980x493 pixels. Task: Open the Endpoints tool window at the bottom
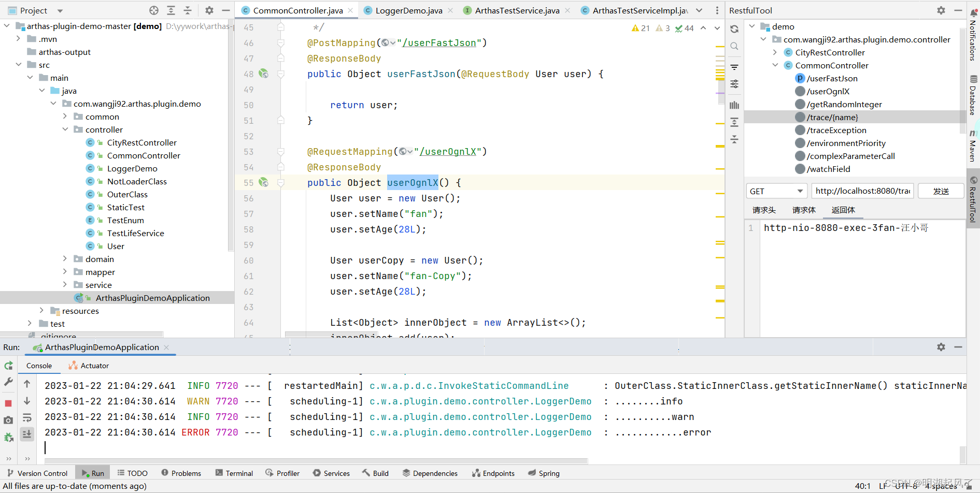(493, 473)
